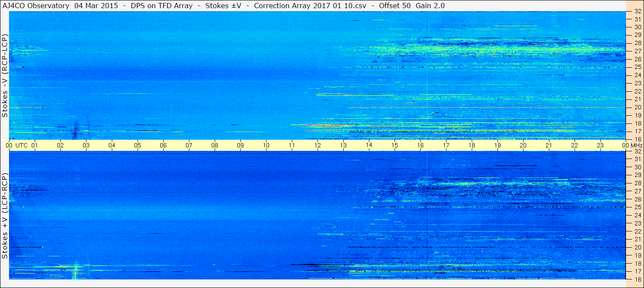Click the 16 hour marker on time axis
This screenshot has height=288, width=644.
pos(420,145)
